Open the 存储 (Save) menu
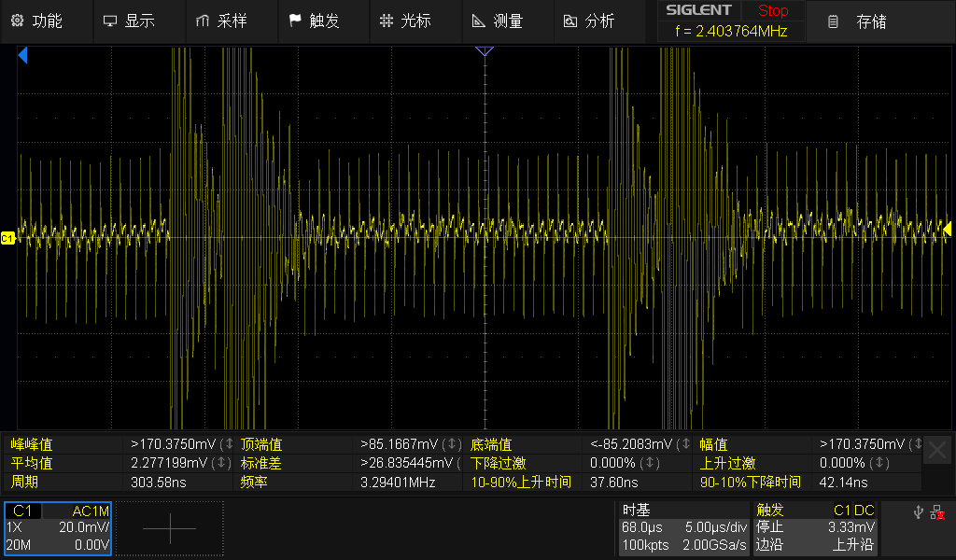Viewport: 956px width, 560px height. (857, 22)
